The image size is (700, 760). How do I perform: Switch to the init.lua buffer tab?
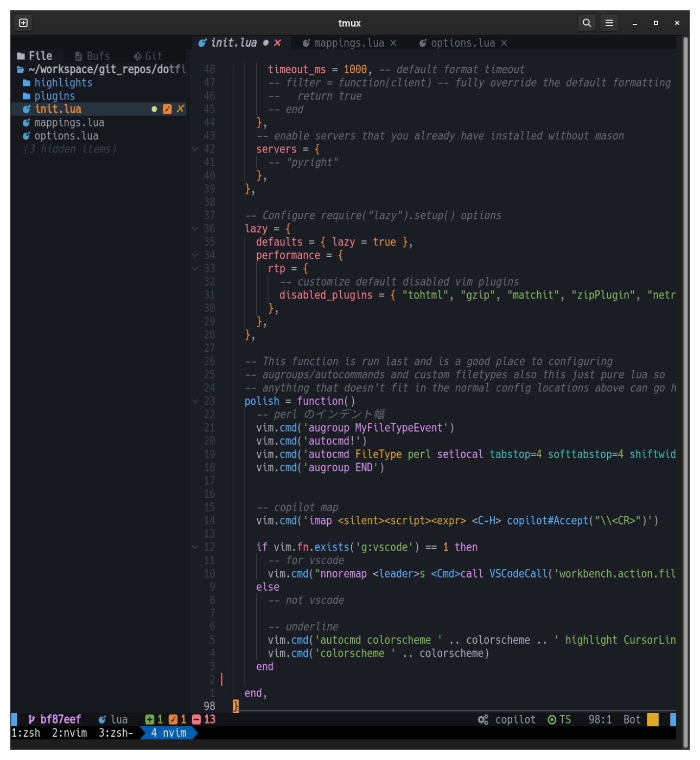(233, 43)
